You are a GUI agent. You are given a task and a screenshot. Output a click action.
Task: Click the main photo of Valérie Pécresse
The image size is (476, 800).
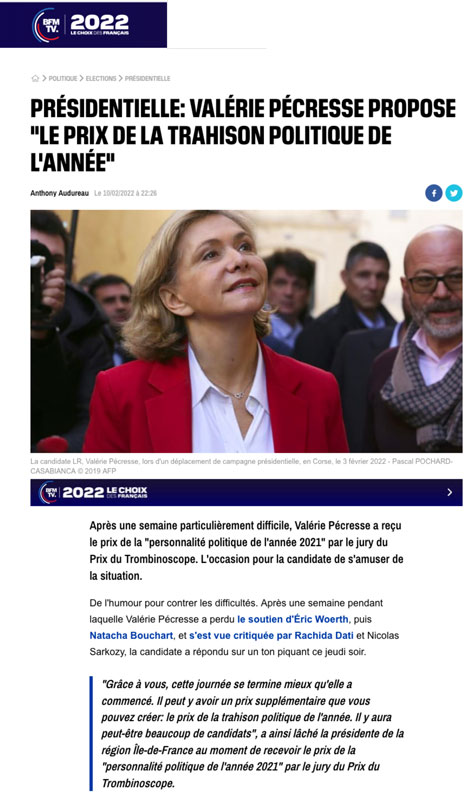click(246, 331)
